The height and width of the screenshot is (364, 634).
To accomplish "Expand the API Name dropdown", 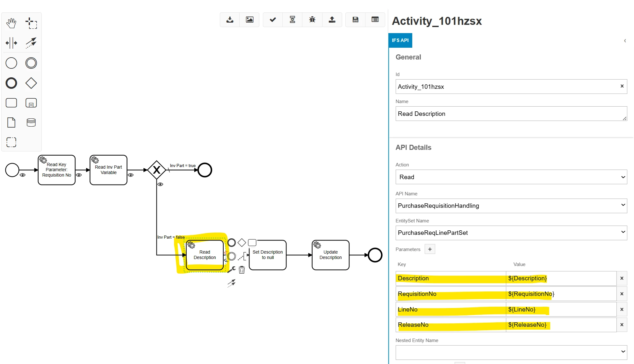I will (511, 206).
